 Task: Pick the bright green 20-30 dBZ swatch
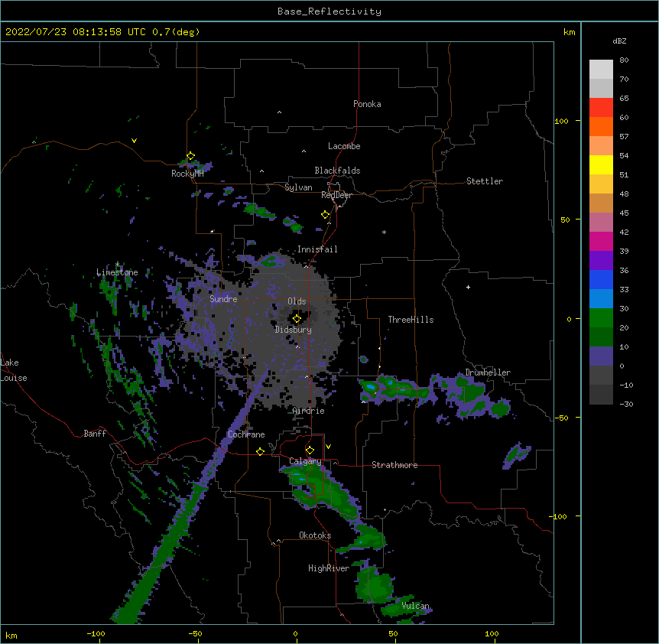coord(601,318)
